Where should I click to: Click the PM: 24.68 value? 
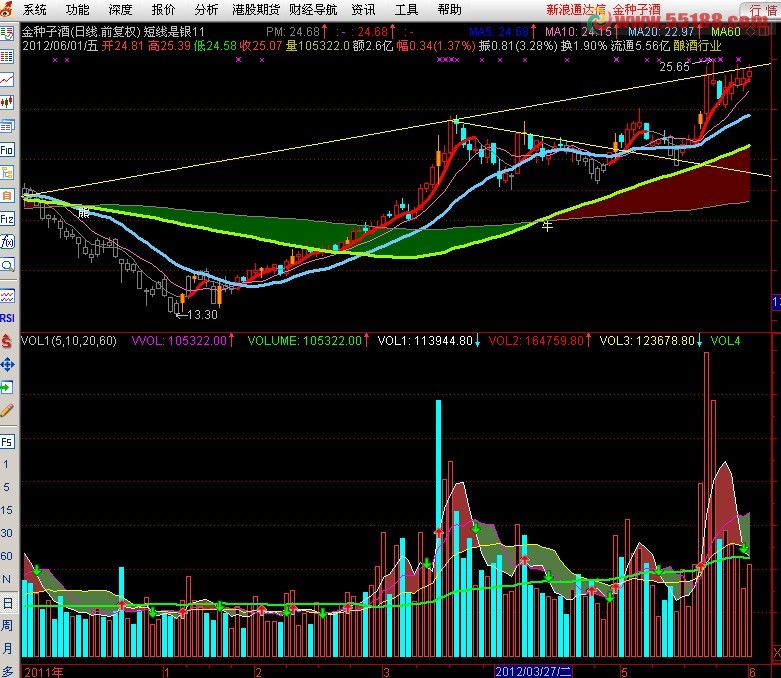click(x=293, y=32)
